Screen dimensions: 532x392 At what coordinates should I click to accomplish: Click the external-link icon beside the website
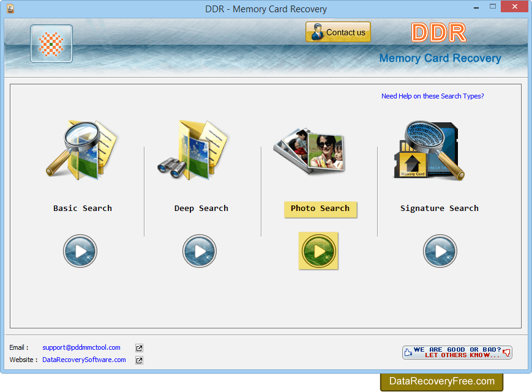click(x=139, y=360)
